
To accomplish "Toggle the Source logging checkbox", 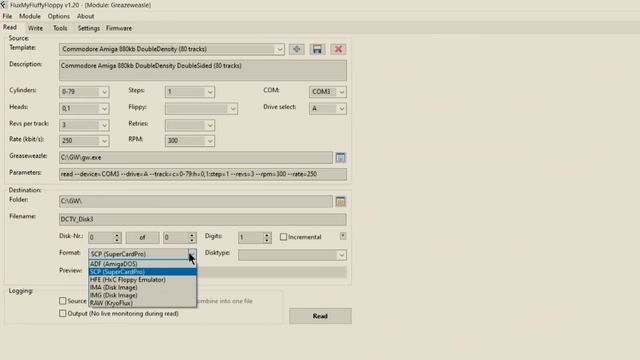I will pyautogui.click(x=62, y=301).
